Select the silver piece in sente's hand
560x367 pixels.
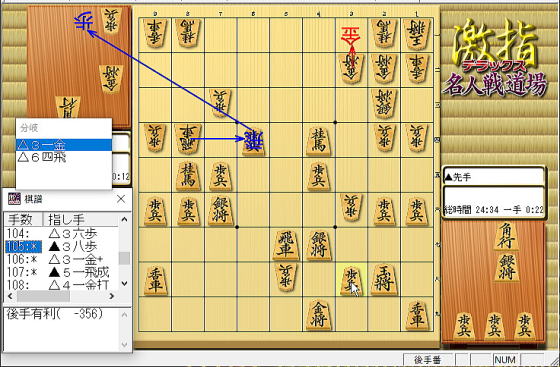click(506, 267)
